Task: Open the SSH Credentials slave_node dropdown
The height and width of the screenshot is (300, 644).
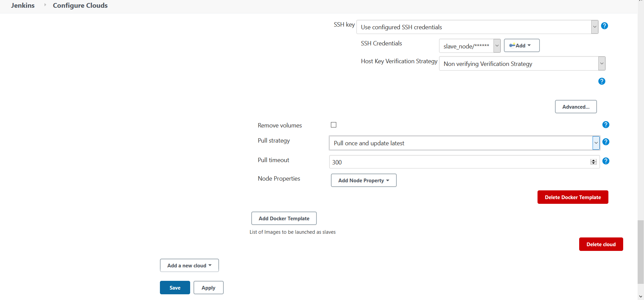Action: point(470,46)
